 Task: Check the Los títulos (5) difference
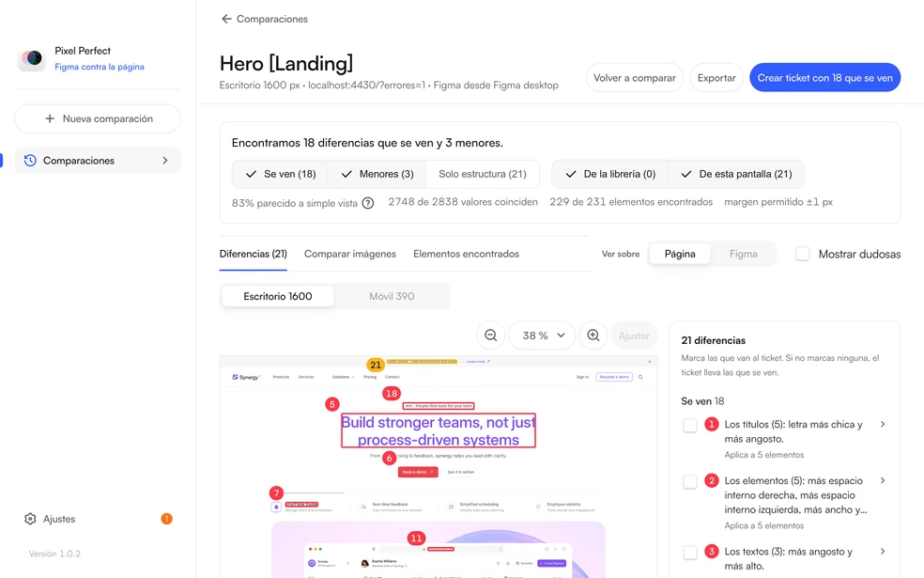[690, 425]
